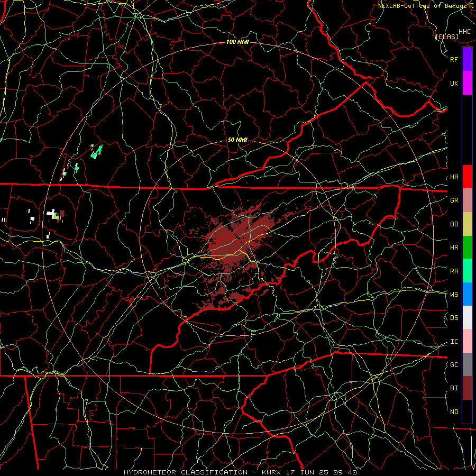
Task: Click the UK magenta legend color swatch
Action: 467,83
